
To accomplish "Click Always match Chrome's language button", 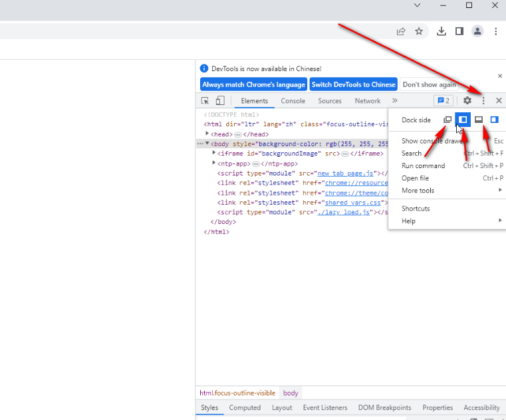I will [253, 84].
